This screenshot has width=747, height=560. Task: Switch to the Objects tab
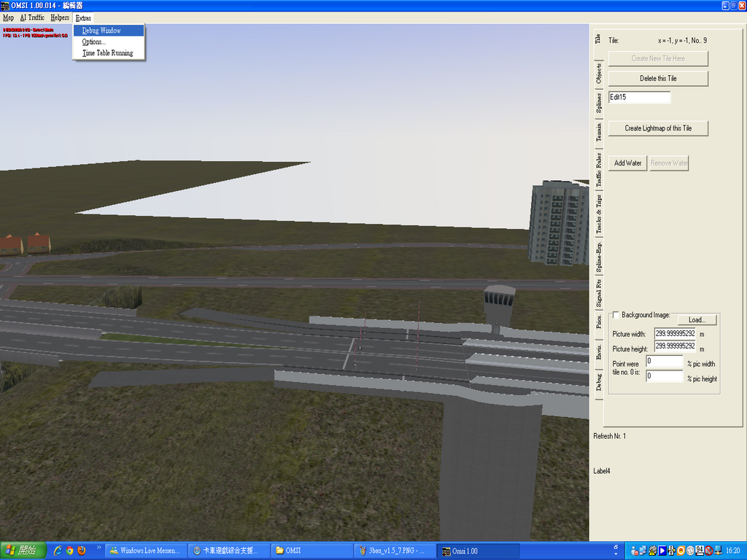[599, 73]
